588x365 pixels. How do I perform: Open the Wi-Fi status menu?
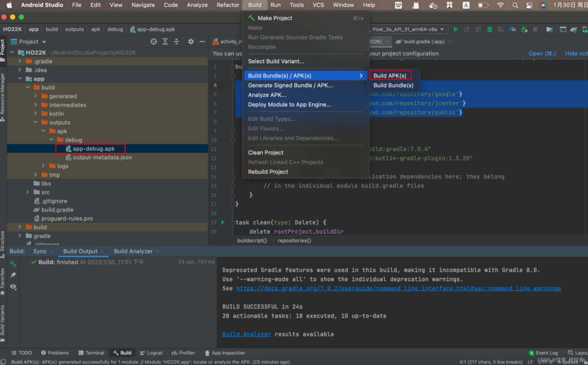(500, 5)
